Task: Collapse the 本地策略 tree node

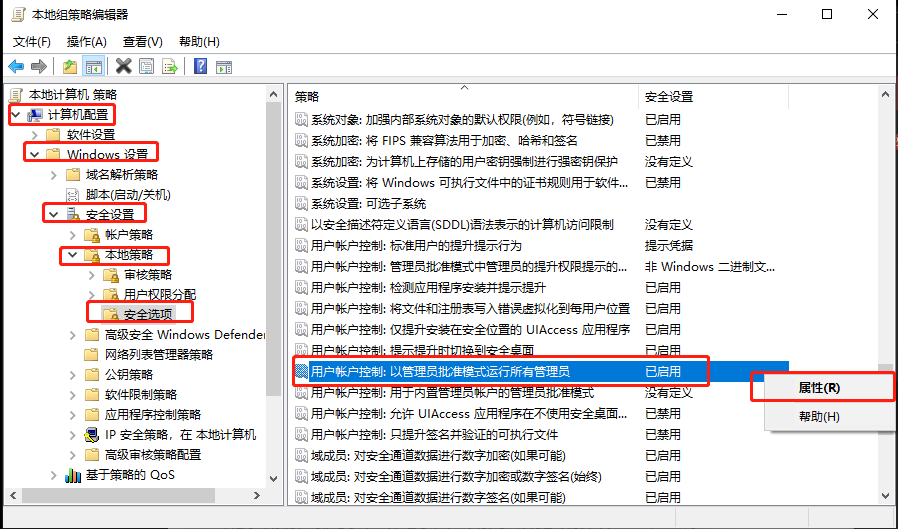Action: tap(73, 255)
